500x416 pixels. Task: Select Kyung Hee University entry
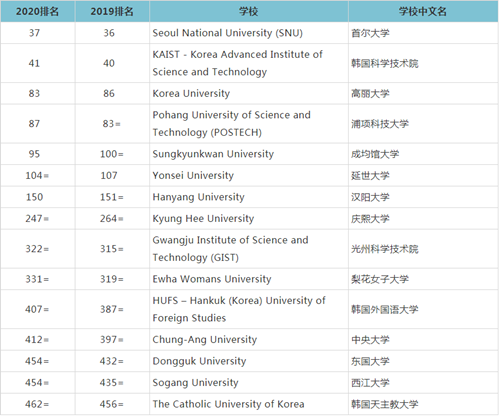coord(203,219)
